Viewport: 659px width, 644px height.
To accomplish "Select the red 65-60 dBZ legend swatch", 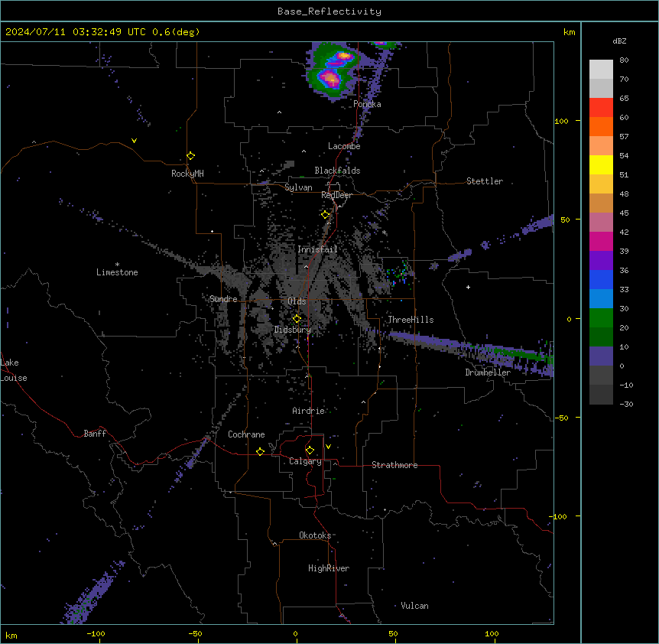I will point(601,108).
